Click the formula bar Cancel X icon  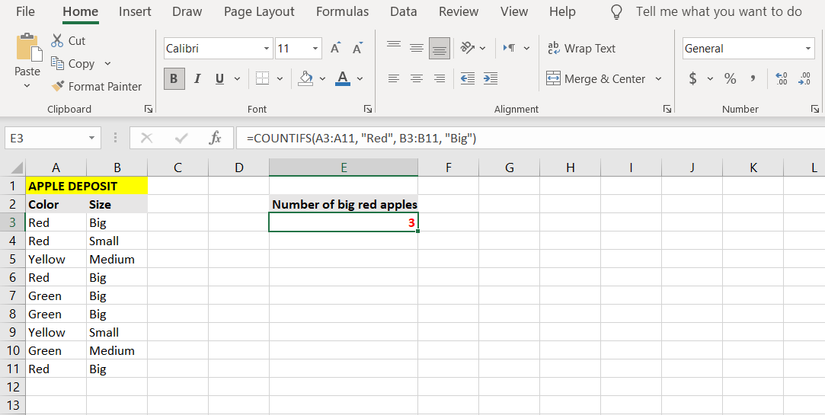tap(147, 138)
